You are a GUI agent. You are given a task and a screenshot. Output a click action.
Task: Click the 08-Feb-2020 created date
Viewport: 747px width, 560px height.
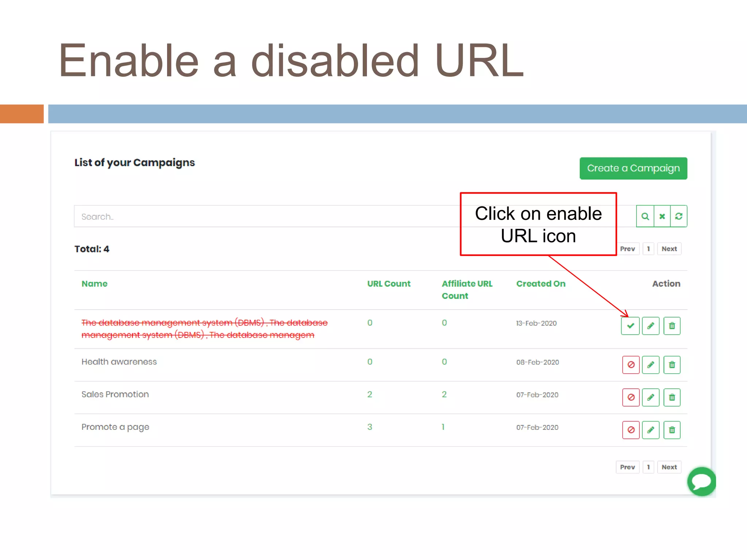pyautogui.click(x=538, y=362)
